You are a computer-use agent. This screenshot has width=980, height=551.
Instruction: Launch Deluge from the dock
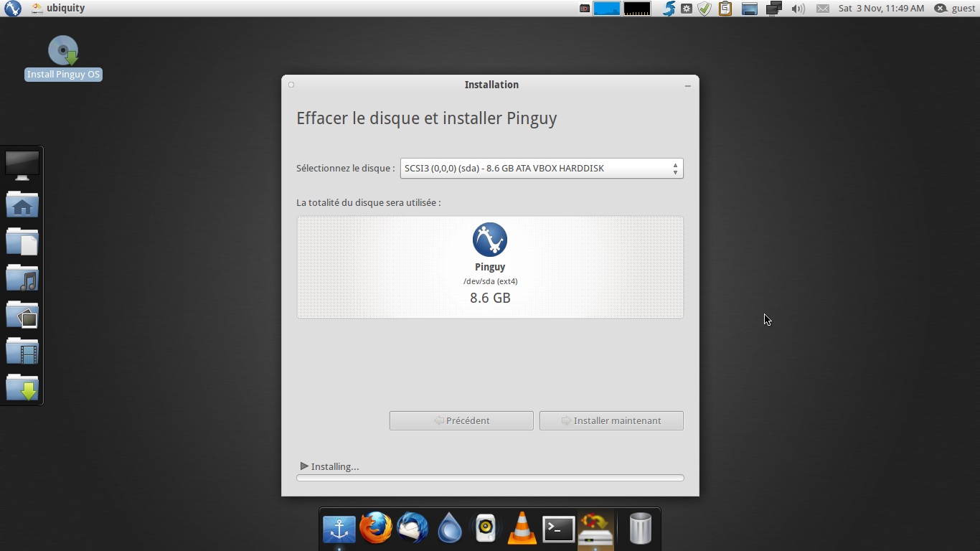coord(450,529)
